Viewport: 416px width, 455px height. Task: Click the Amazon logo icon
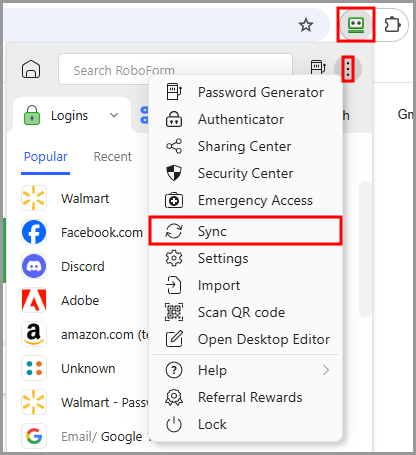tap(34, 334)
